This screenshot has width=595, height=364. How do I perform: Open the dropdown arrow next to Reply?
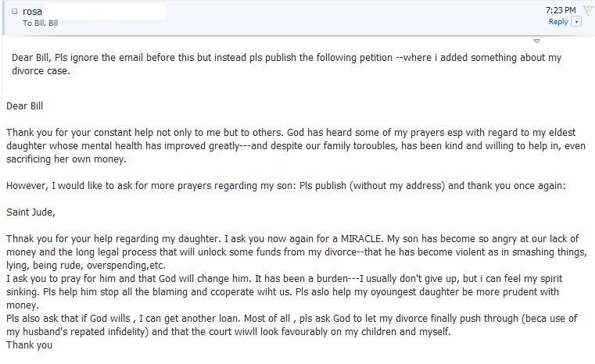[577, 22]
